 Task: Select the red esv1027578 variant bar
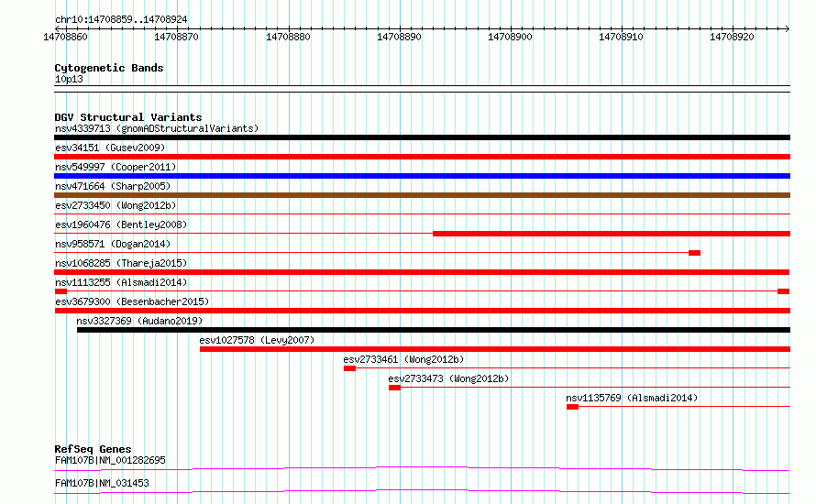coord(495,349)
